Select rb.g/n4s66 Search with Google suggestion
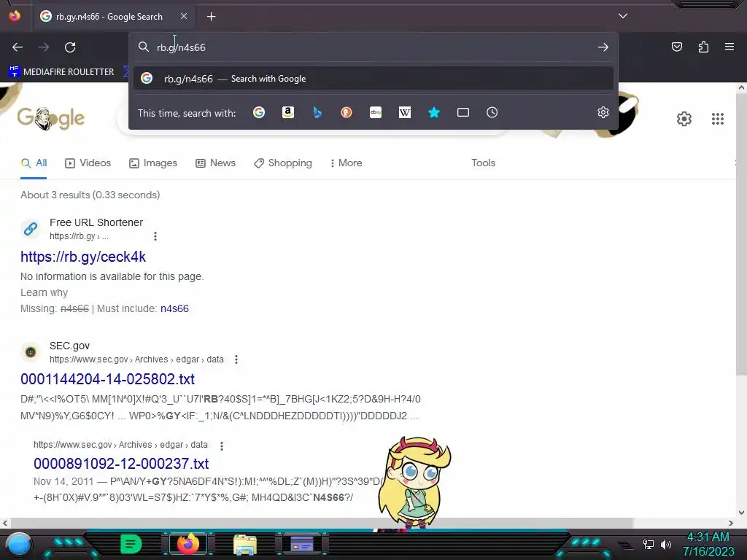Image resolution: width=747 pixels, height=560 pixels. tap(373, 79)
